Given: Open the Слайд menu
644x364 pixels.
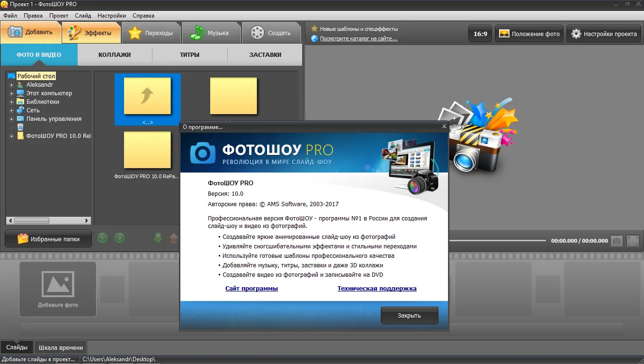Looking at the screenshot, I should (83, 16).
